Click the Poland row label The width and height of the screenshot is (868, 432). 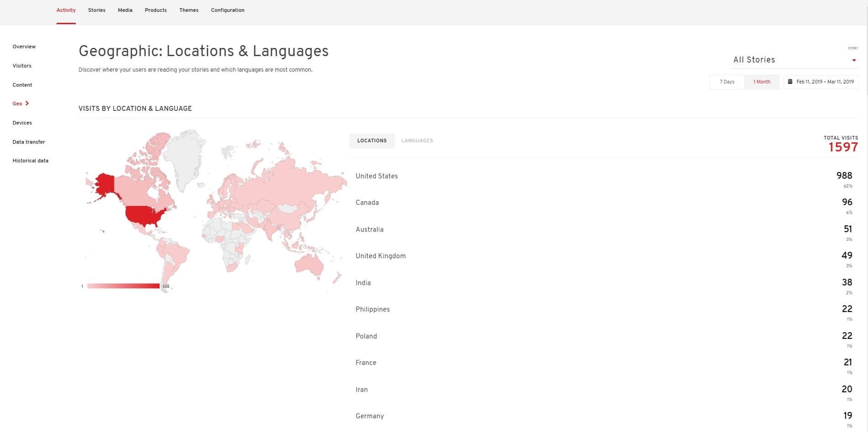click(x=366, y=336)
